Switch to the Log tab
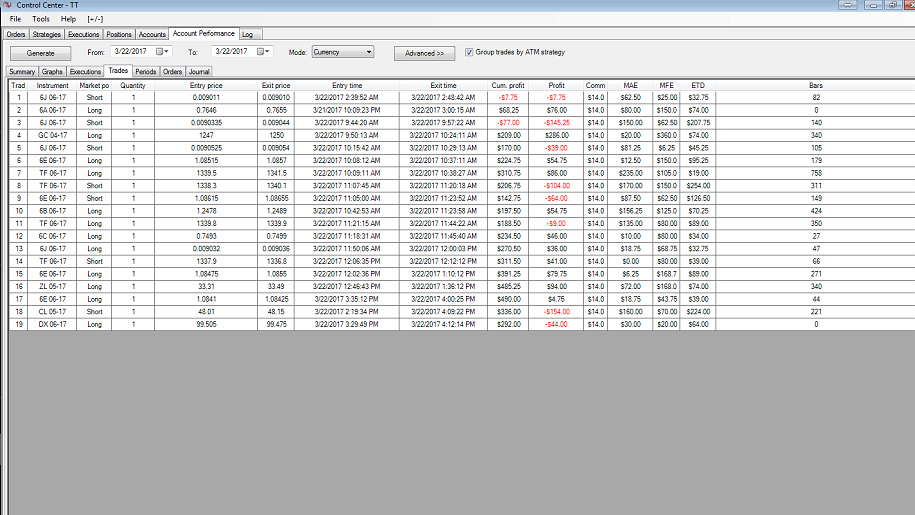 pyautogui.click(x=247, y=34)
